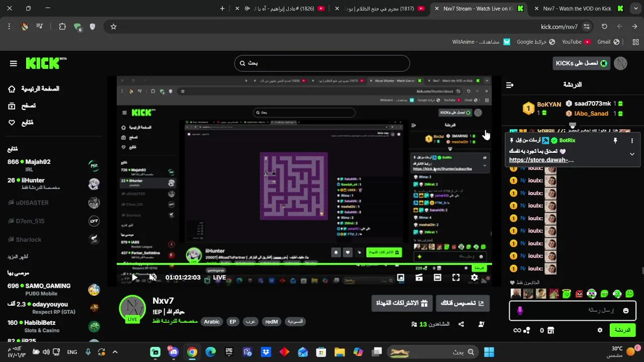Open the Kick hamburger sidebar menu
The height and width of the screenshot is (362, 644).
click(14, 63)
